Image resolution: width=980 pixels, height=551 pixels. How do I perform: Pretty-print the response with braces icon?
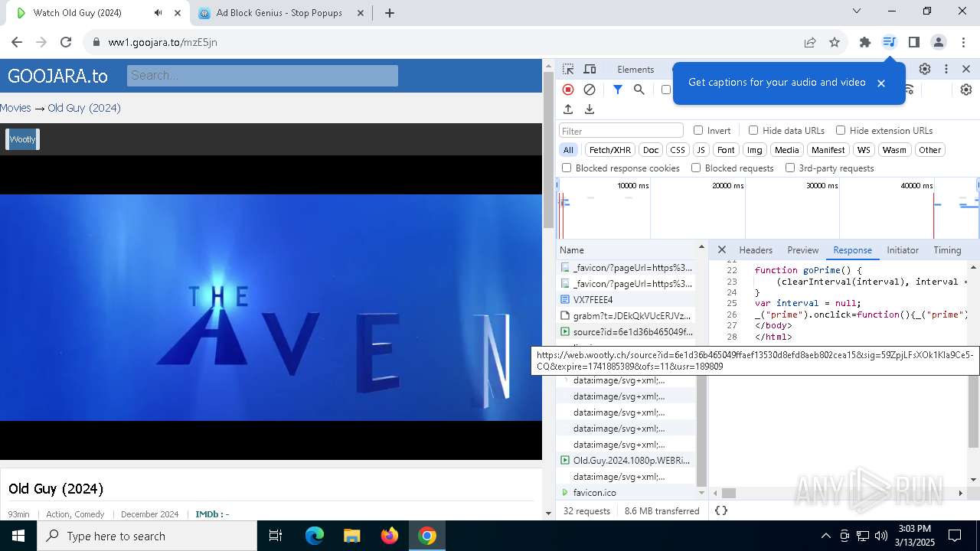tap(721, 510)
